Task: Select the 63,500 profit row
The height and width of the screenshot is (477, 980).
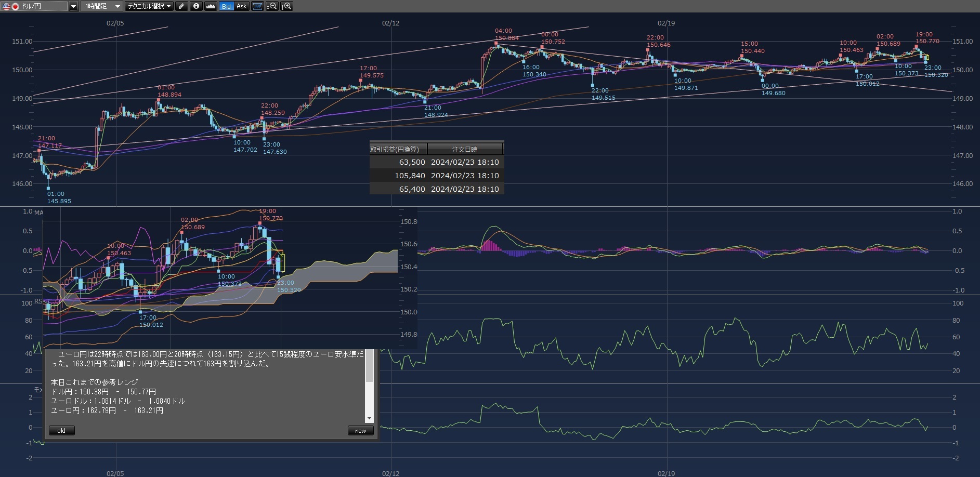Action: tap(437, 162)
